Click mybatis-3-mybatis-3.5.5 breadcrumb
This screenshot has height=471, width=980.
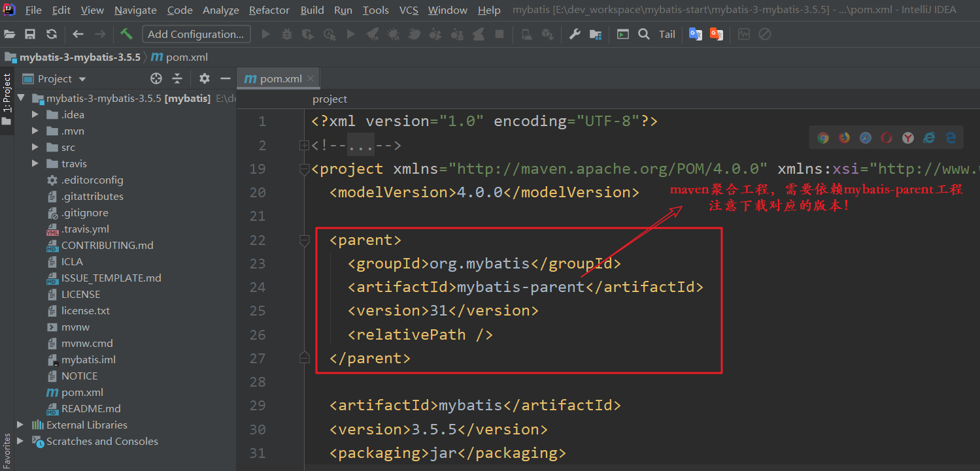coord(80,57)
